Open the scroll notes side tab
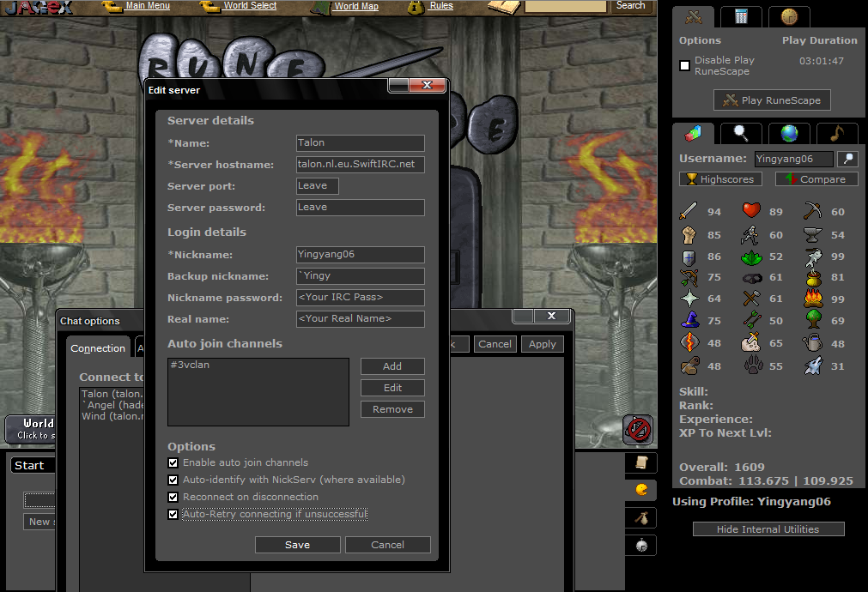 click(x=641, y=462)
